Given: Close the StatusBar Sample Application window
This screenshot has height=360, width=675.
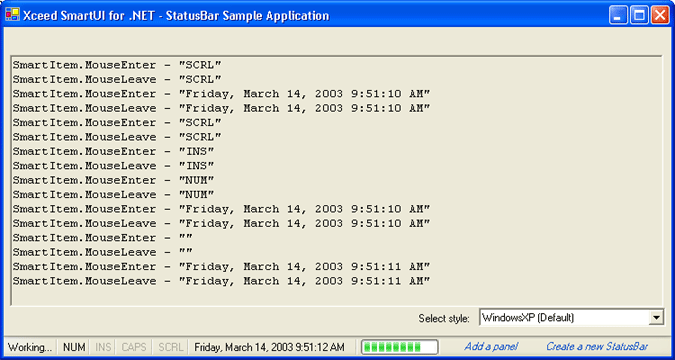Looking at the screenshot, I should pyautogui.click(x=660, y=16).
